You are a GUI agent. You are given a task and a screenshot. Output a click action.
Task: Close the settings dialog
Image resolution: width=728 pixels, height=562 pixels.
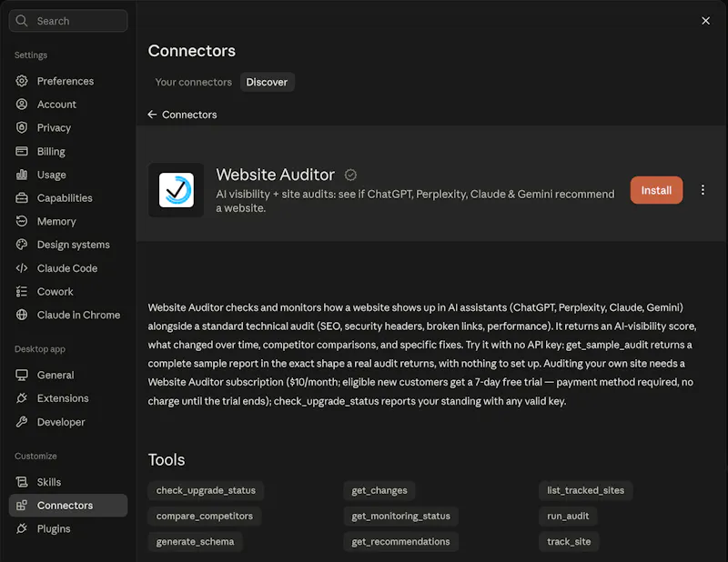705,21
